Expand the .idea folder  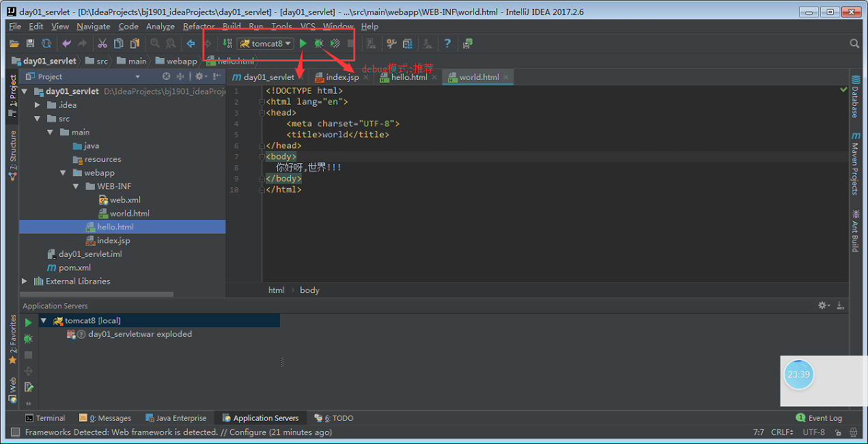[x=38, y=105]
